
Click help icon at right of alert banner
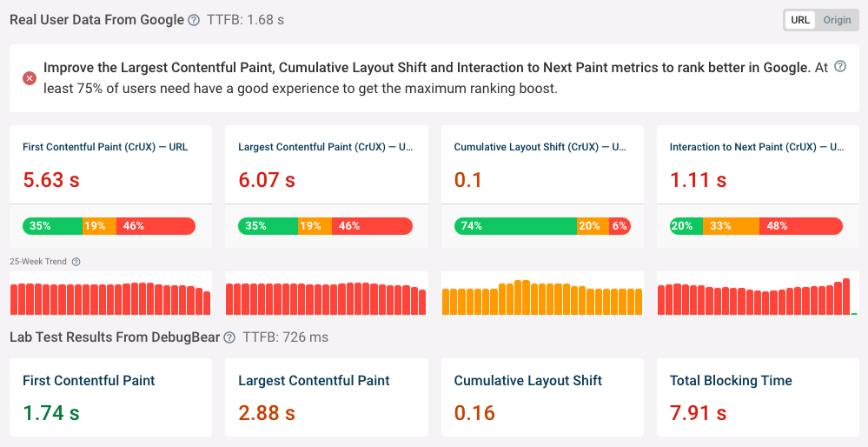pos(840,66)
